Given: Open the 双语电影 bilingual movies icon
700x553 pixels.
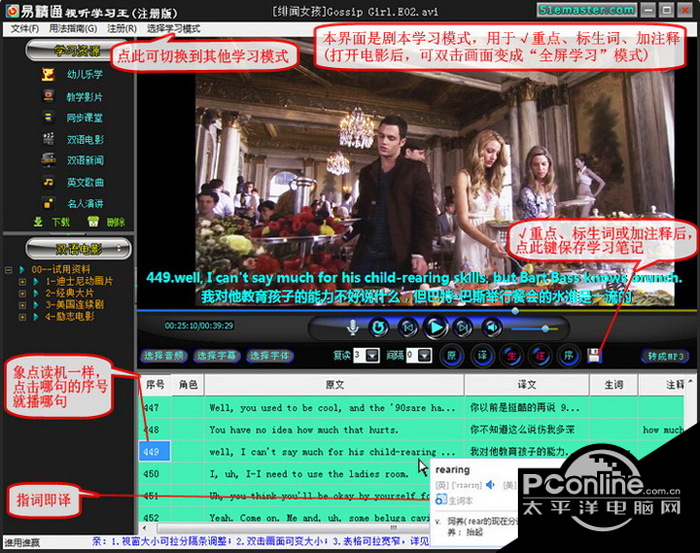Looking at the screenshot, I should (48, 139).
